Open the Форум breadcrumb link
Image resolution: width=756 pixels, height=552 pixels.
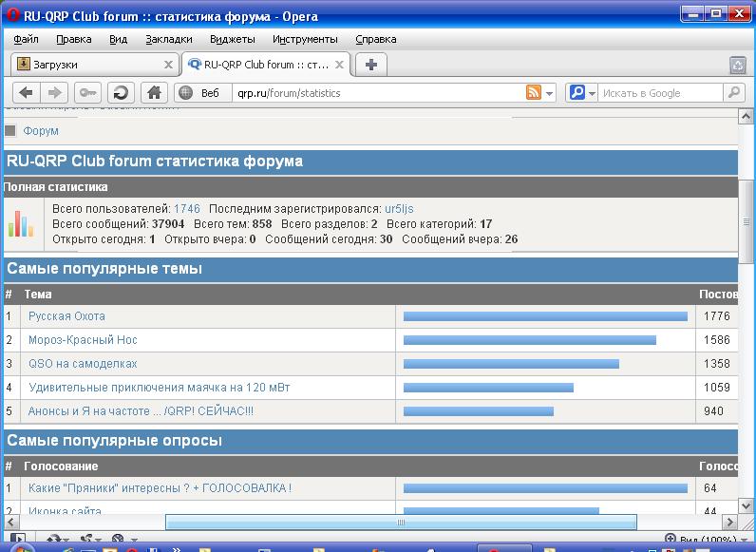(x=41, y=131)
